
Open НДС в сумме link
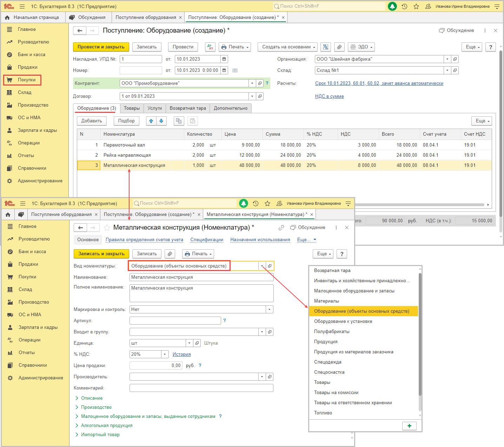coord(330,96)
